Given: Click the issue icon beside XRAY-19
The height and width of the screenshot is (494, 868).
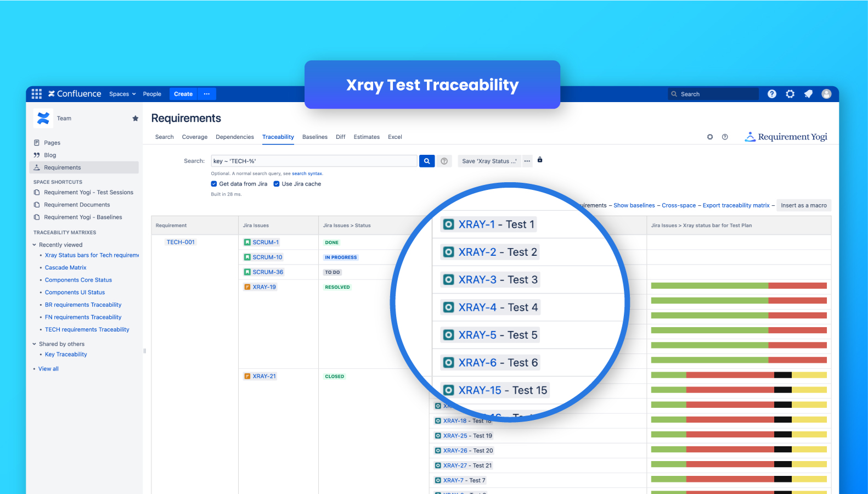Looking at the screenshot, I should coord(247,287).
